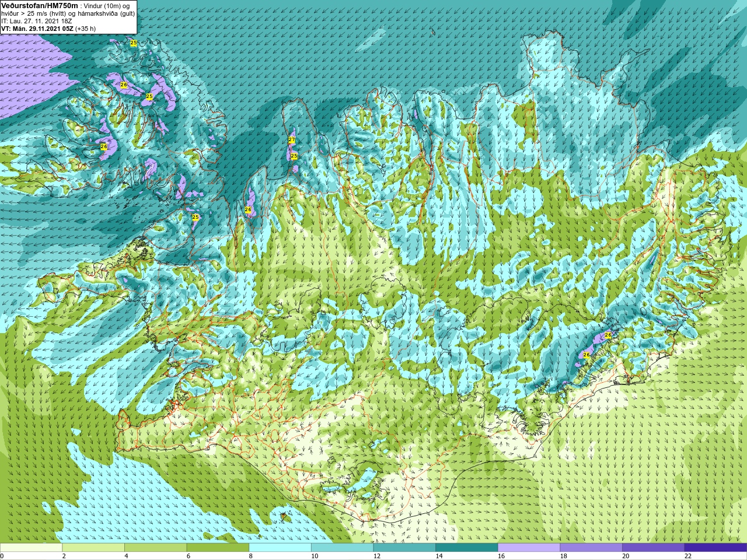This screenshot has width=747, height=560.
Task: Click the legend scale value 0
Action: 2,556
